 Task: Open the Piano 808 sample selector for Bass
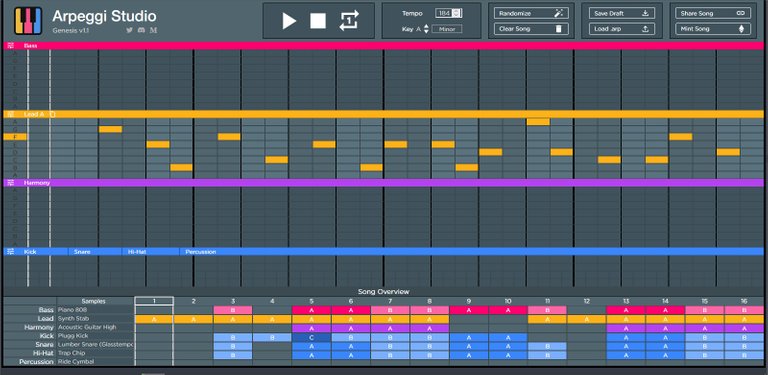95,310
